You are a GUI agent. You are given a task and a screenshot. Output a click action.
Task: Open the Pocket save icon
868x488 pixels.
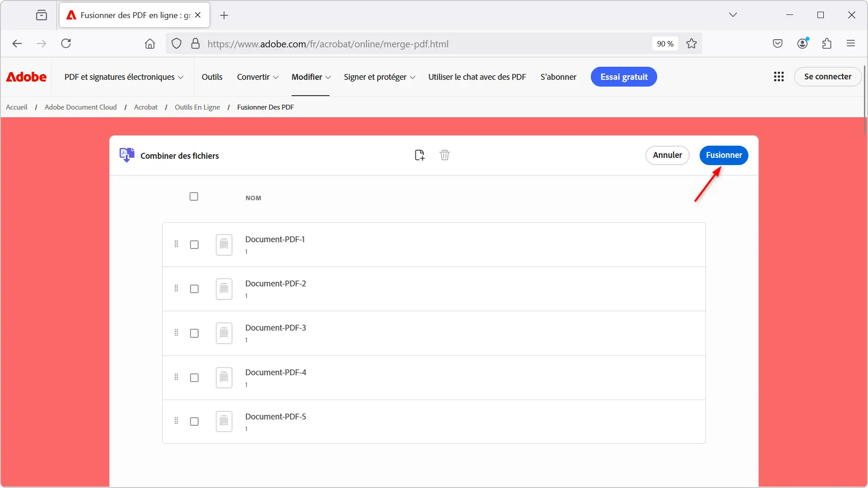coord(778,44)
